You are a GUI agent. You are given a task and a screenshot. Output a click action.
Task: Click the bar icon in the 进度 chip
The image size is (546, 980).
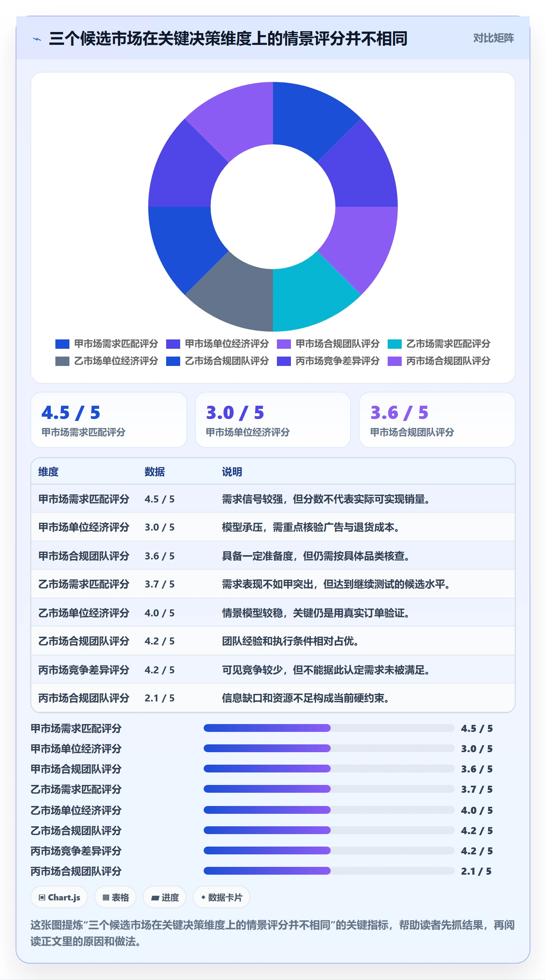(155, 898)
